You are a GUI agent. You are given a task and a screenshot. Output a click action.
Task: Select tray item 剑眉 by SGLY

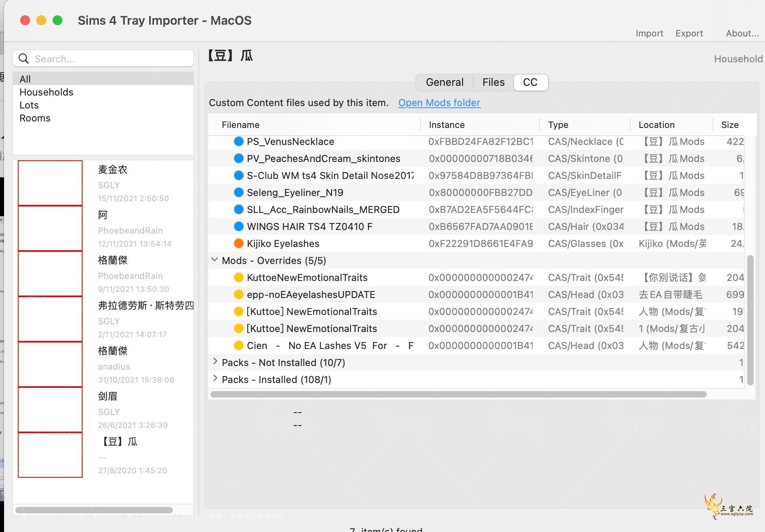tap(103, 410)
